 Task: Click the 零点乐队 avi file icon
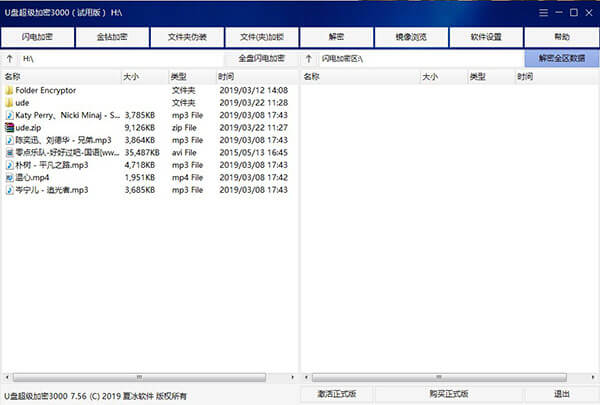click(10, 152)
